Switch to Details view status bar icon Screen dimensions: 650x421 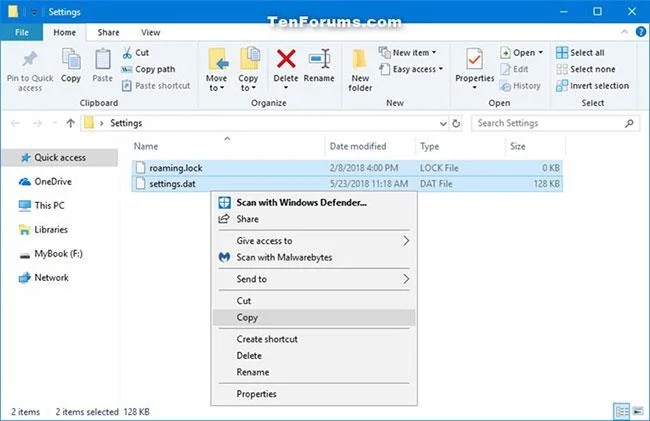tap(622, 411)
